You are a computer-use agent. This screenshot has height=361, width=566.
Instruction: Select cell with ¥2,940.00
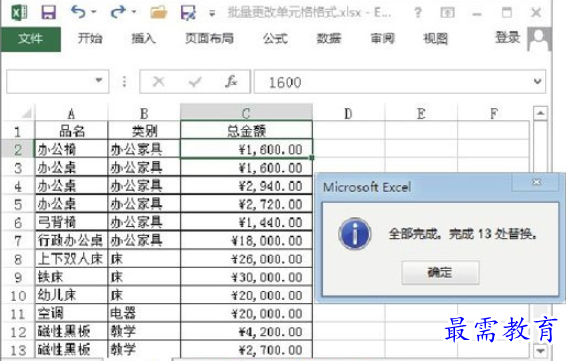point(246,186)
